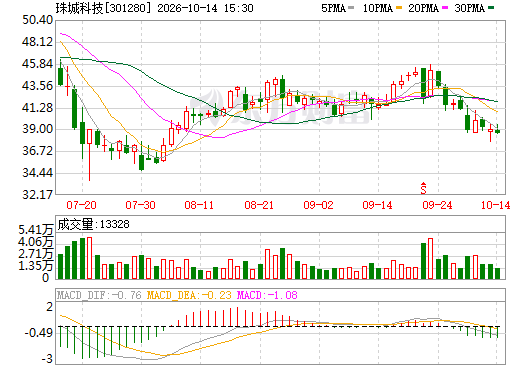The height and width of the screenshot is (365, 520).
Task: Click the green 30PMA color marker
Action: [491, 8]
